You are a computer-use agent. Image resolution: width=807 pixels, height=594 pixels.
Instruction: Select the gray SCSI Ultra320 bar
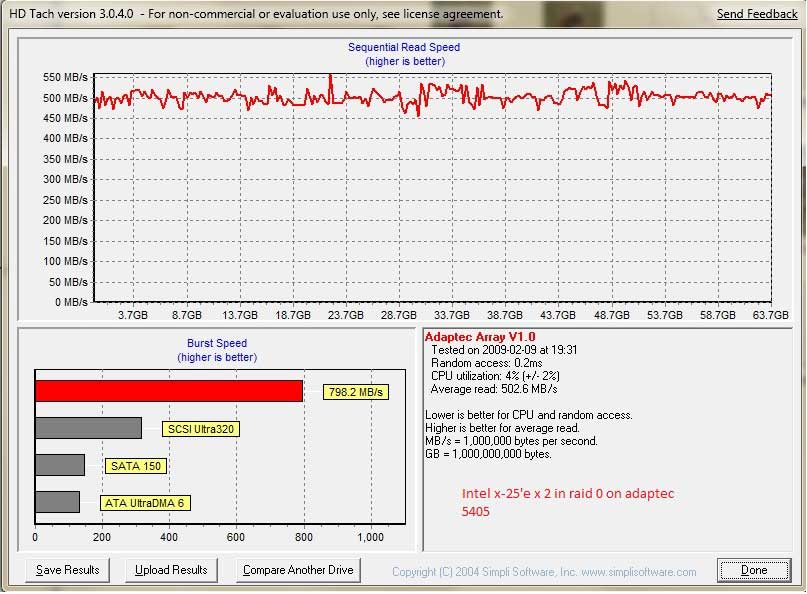click(88, 428)
